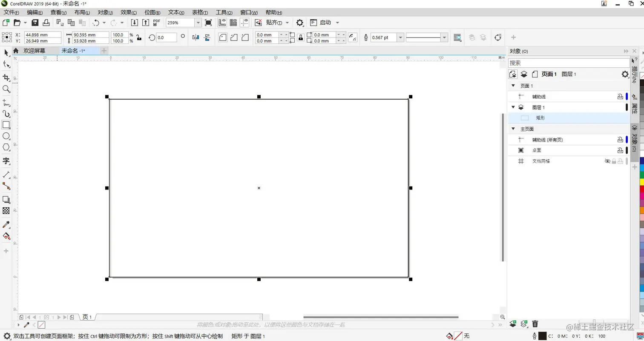Open Options gear in the standard toolbar
644x341 pixels.
click(x=300, y=23)
